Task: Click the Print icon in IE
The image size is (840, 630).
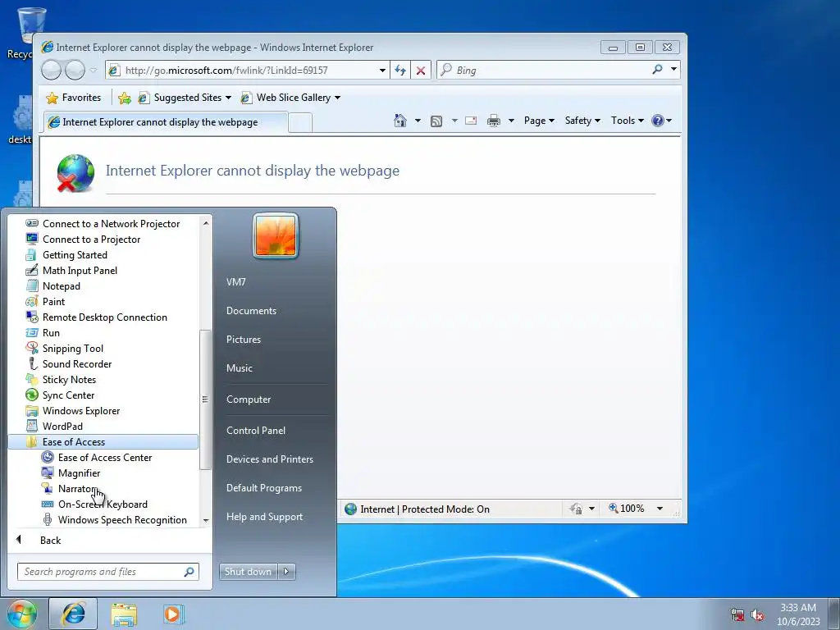Action: pos(493,121)
